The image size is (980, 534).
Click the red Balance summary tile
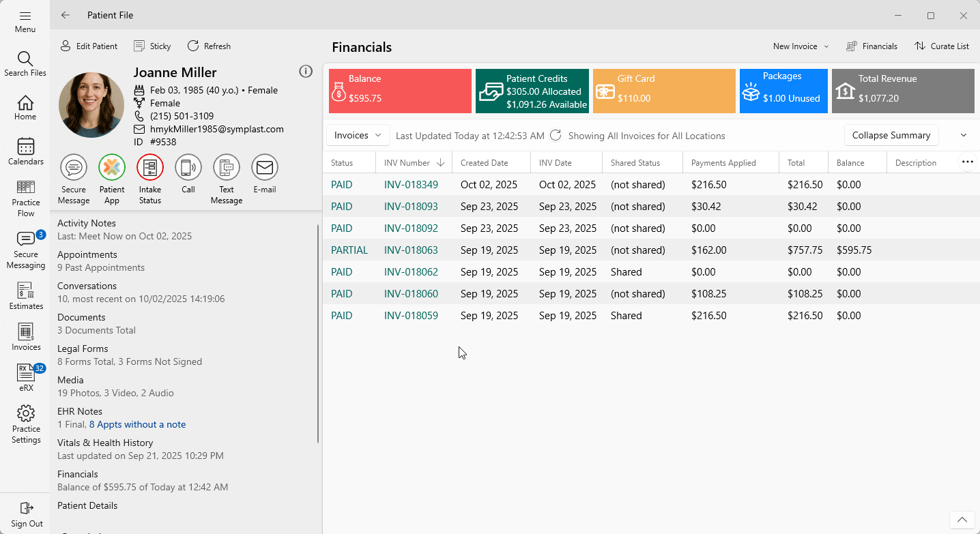[x=400, y=91]
